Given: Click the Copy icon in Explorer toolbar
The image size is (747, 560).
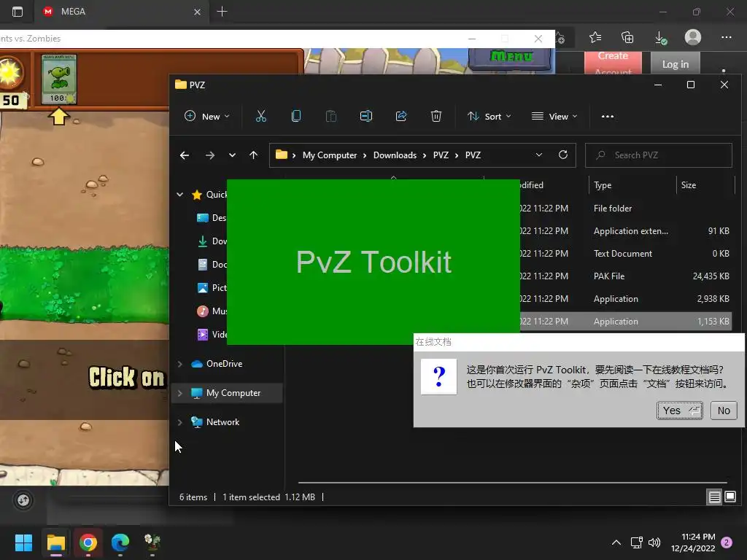Looking at the screenshot, I should click(296, 116).
